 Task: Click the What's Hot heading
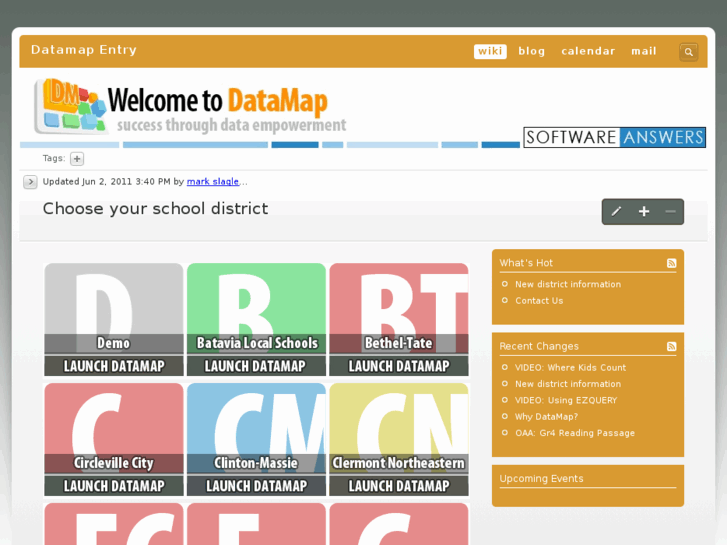[x=526, y=263]
